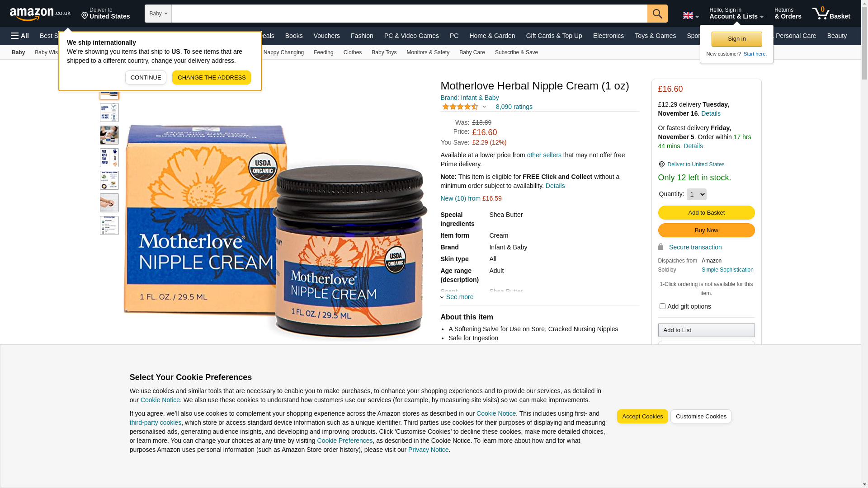Image resolution: width=868 pixels, height=488 pixels.
Task: Click the Secure transaction lock icon
Action: (x=660, y=247)
